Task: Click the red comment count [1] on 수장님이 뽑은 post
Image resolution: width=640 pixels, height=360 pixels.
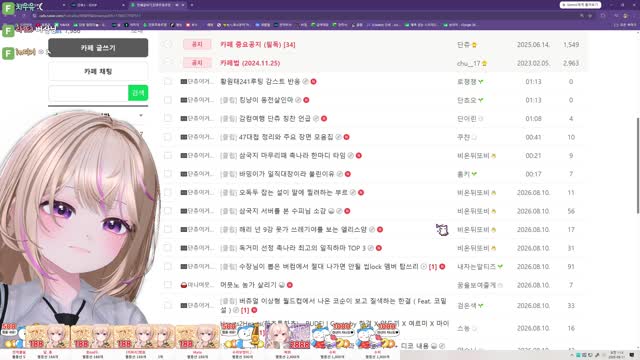Action: [433, 267]
